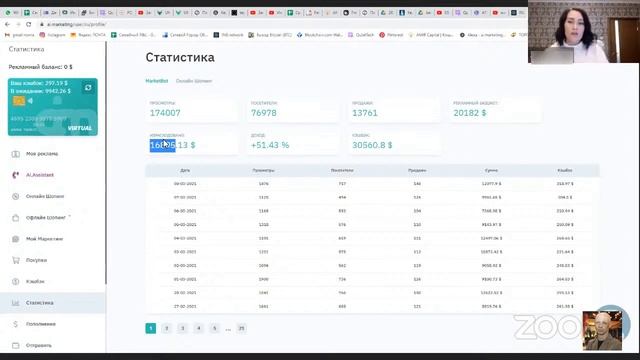This screenshot has width=640, height=360.
Task: Switch to Онлайн Шопинг statistics tab
Action: [194, 81]
